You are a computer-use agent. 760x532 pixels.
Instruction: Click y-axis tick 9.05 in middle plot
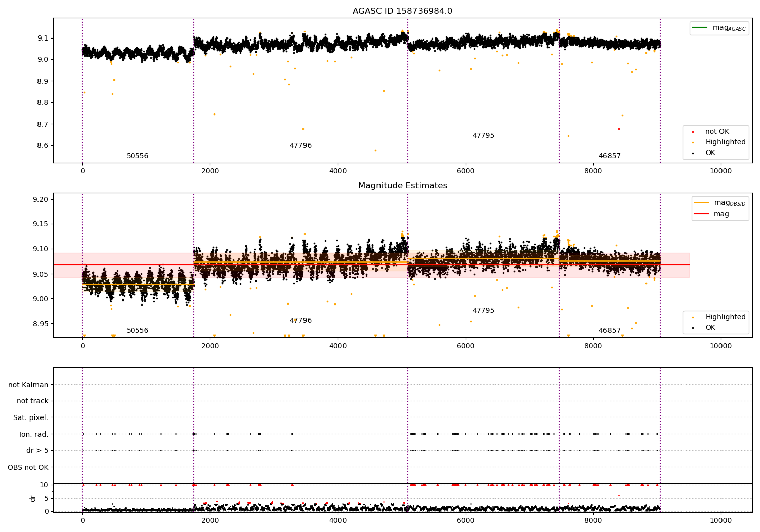(41, 274)
